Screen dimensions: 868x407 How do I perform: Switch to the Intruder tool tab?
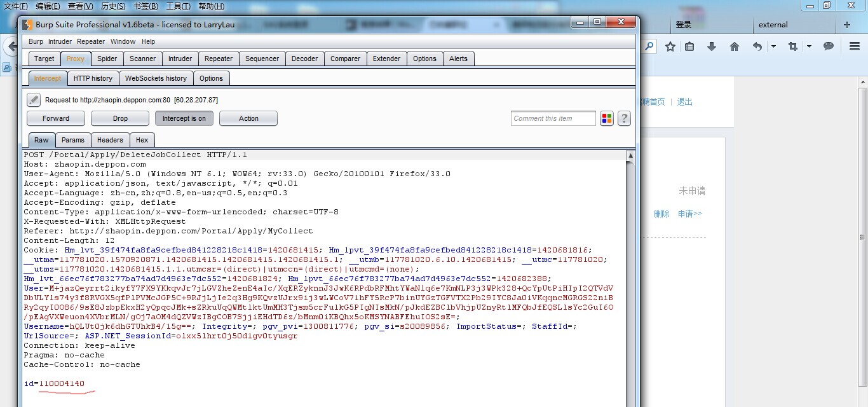point(180,59)
